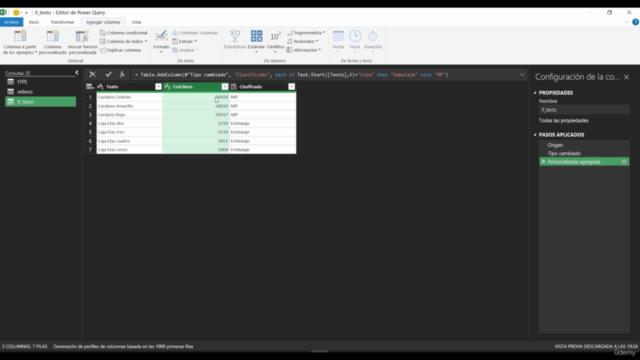Open Trigonometría dropdown
Image resolution: width=640 pixels, height=360 pixels.
306,33
